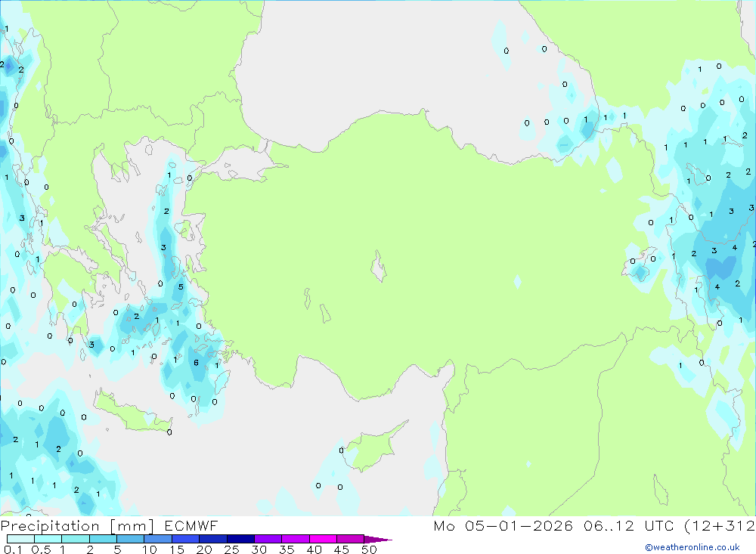Click the legend label '15'

pyautogui.click(x=177, y=549)
